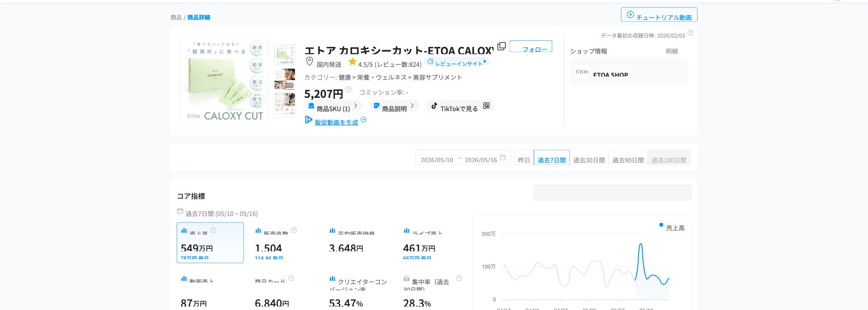The image size is (868, 310).
Task: Click the yellow star rating icon
Action: [x=353, y=62]
